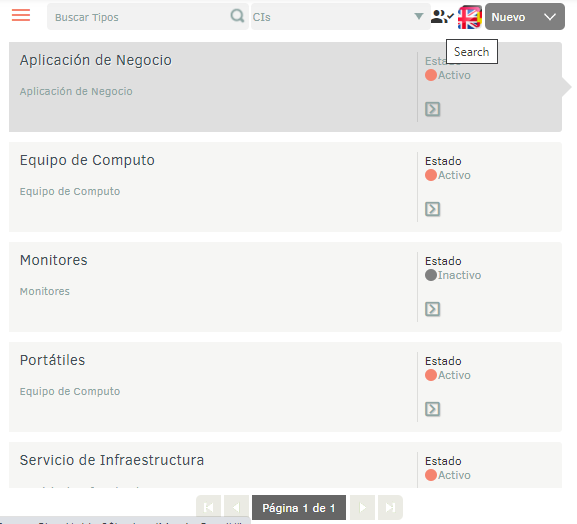Open the Nuevo dropdown button
The height and width of the screenshot is (524, 577).
pos(525,17)
